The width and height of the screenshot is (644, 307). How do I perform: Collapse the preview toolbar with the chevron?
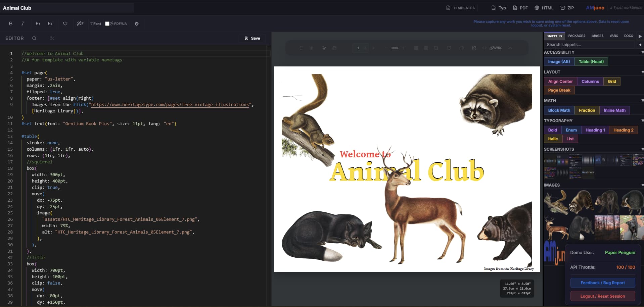[510, 48]
